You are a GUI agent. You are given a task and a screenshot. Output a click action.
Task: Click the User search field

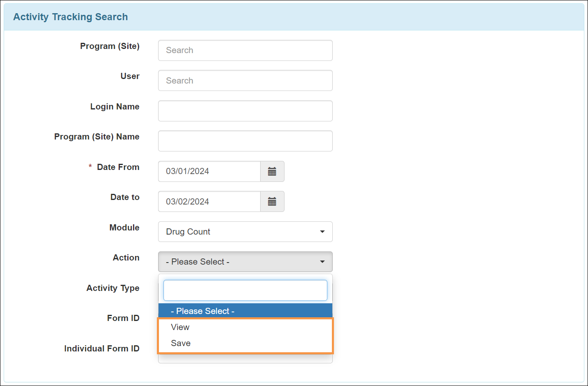pyautogui.click(x=245, y=81)
